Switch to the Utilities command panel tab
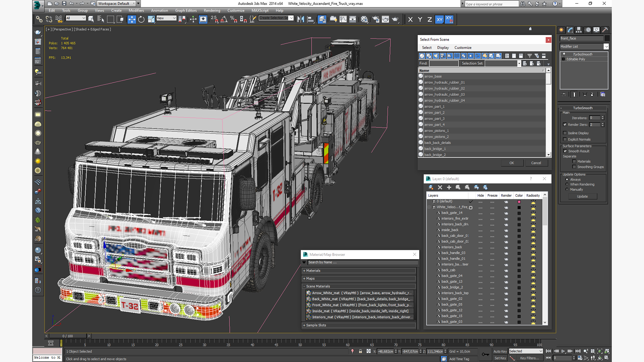 (605, 30)
